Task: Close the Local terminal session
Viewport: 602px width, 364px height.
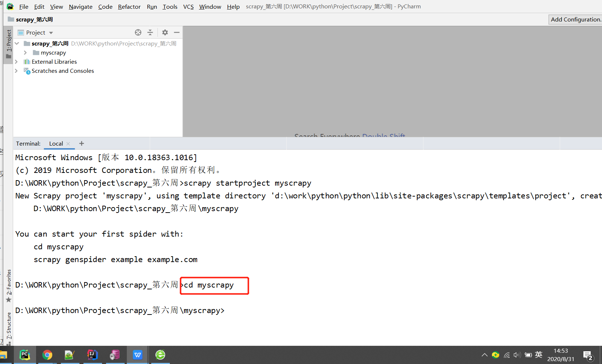Action: pyautogui.click(x=69, y=143)
